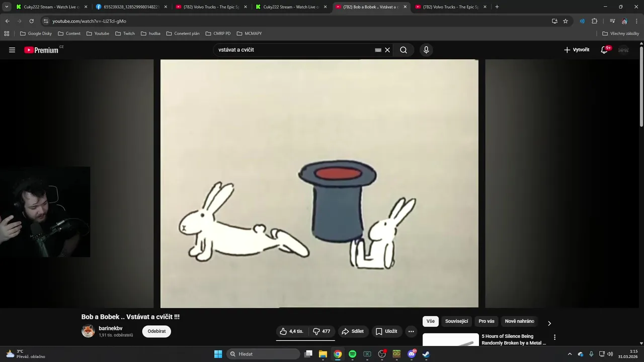Open the YouTube account avatar menu

point(623,50)
